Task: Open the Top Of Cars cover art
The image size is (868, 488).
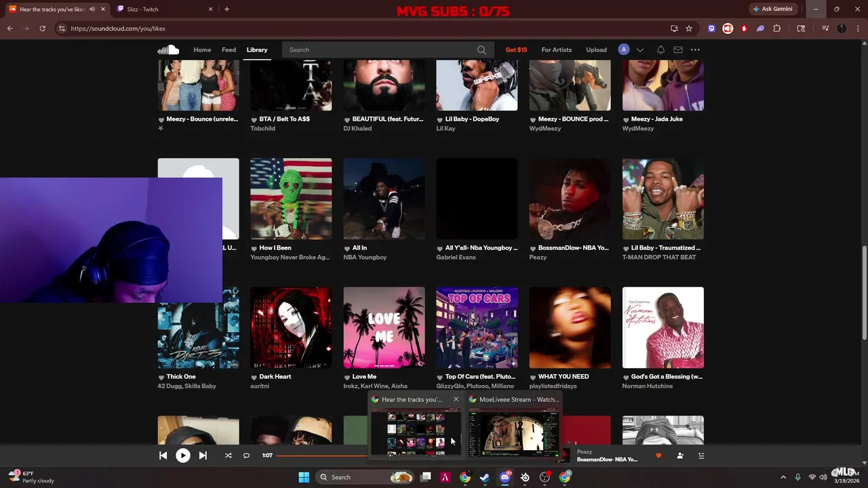Action: pyautogui.click(x=477, y=327)
